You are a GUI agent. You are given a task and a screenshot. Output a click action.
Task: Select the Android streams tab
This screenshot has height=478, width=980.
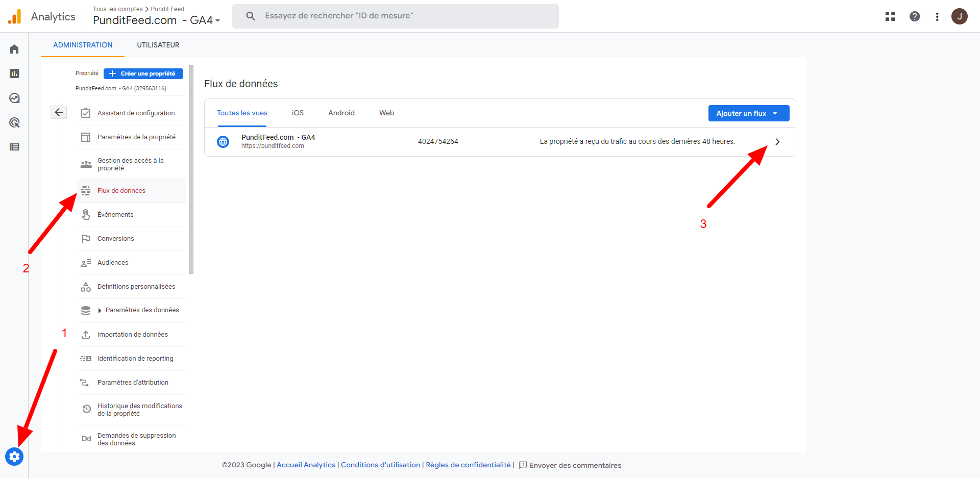click(341, 113)
